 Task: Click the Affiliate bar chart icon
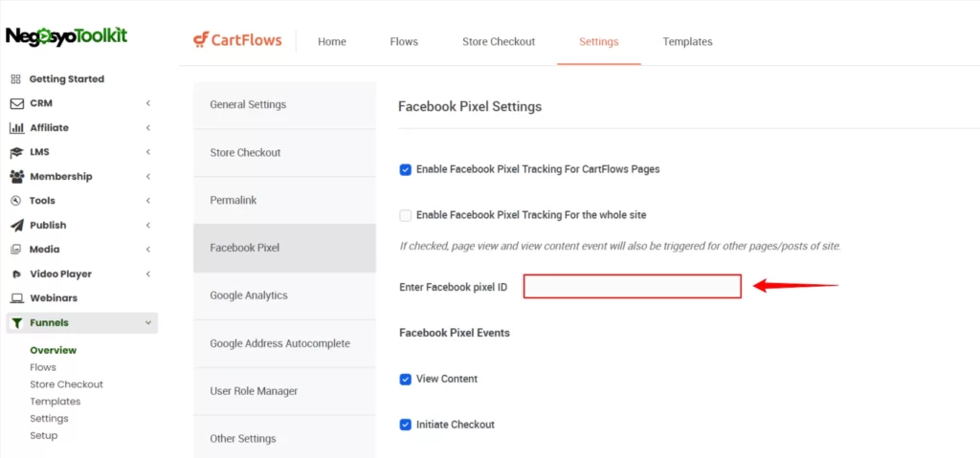tap(17, 128)
